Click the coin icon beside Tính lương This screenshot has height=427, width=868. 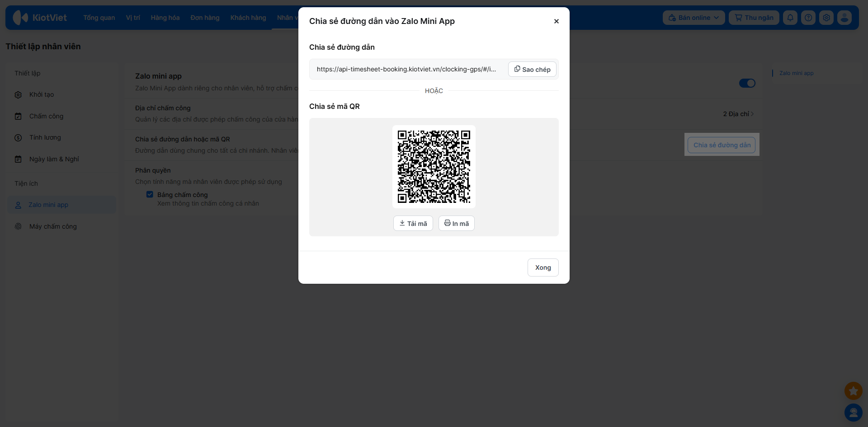click(18, 138)
